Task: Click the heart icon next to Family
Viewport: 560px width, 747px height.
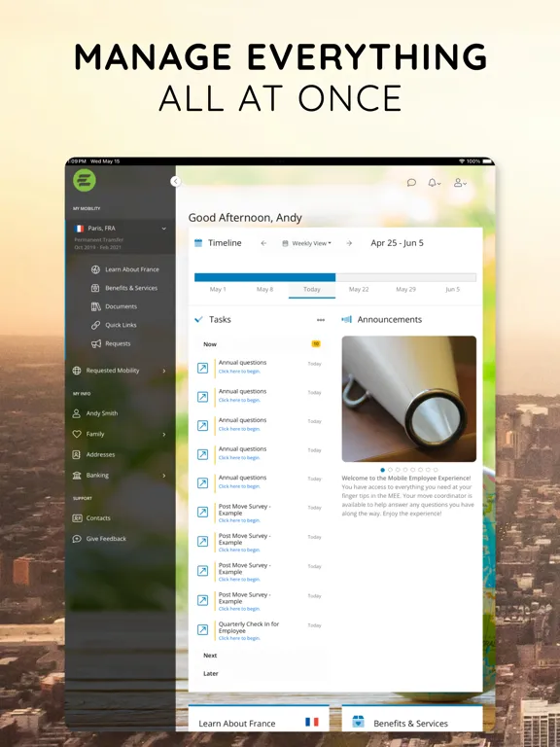Action: (x=77, y=434)
